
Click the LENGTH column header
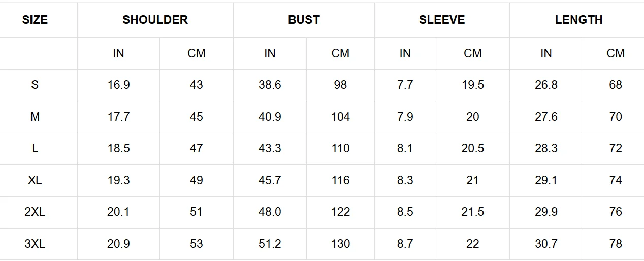[578, 20]
